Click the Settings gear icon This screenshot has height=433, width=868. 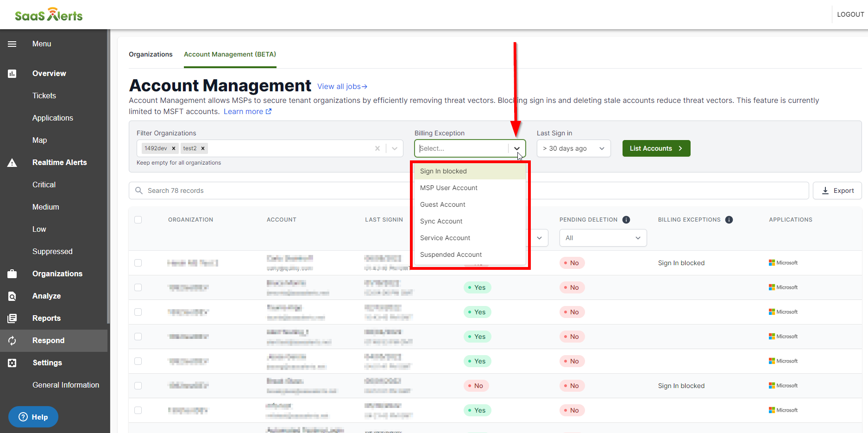12,363
